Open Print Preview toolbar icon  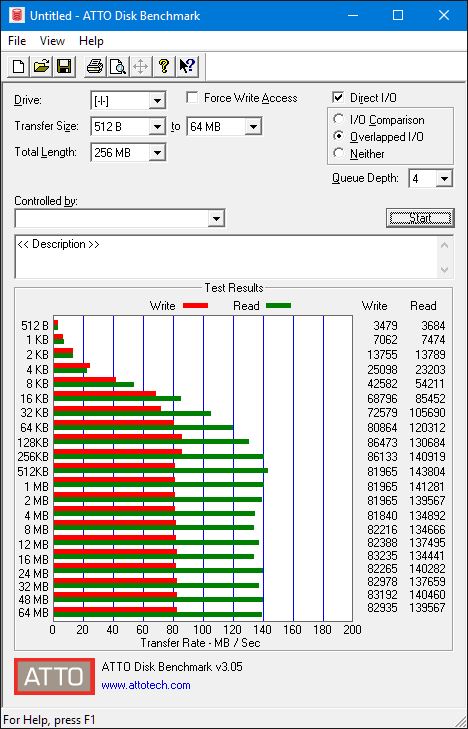click(118, 66)
